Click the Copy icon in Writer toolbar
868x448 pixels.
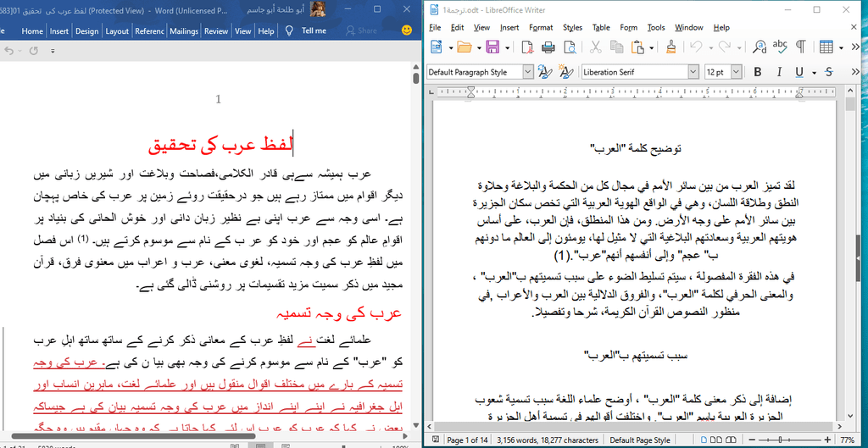tap(616, 47)
